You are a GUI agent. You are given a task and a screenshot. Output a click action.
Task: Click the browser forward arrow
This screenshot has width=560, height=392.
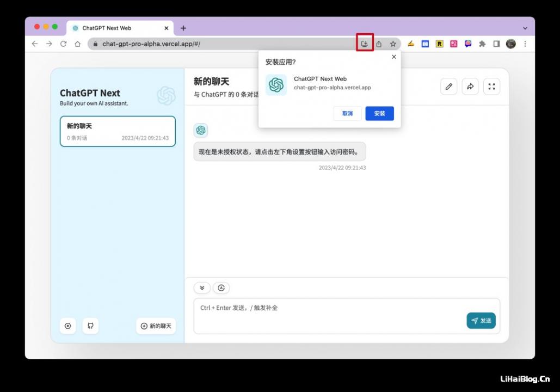[x=49, y=44]
